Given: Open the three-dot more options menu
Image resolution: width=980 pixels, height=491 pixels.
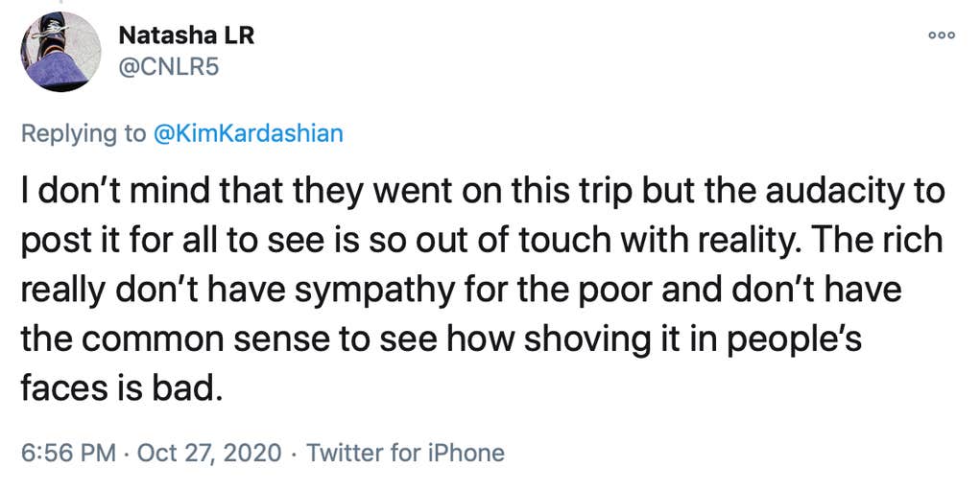Looking at the screenshot, I should click(x=943, y=35).
